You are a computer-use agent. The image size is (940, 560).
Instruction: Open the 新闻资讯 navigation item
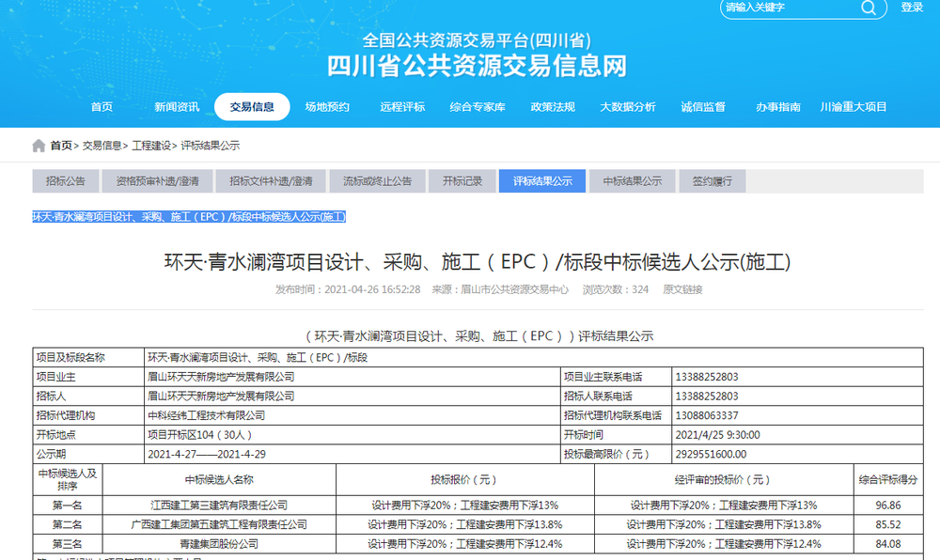click(177, 106)
